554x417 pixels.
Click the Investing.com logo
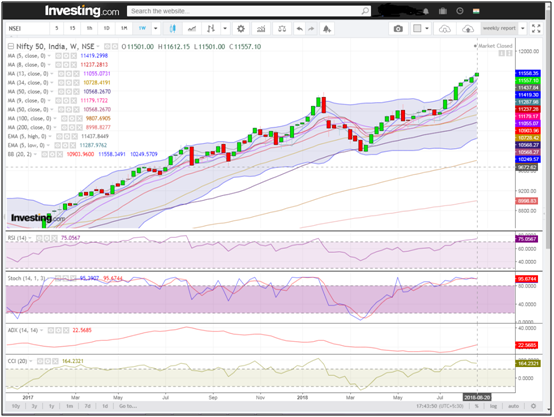(x=82, y=11)
